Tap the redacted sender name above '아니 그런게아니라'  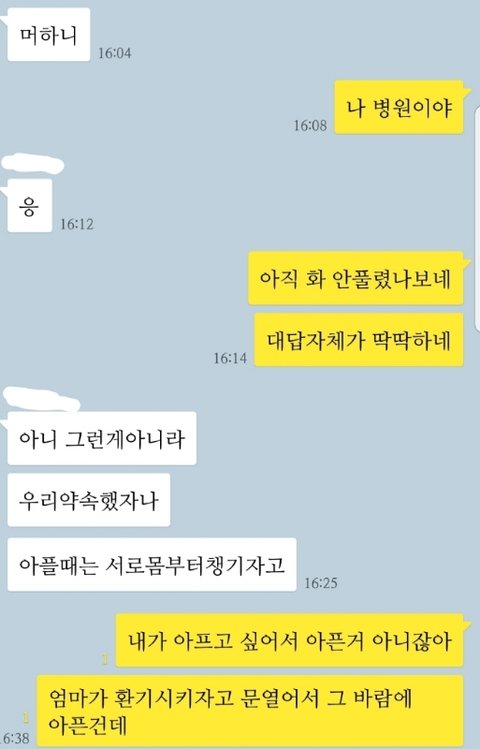point(41,399)
